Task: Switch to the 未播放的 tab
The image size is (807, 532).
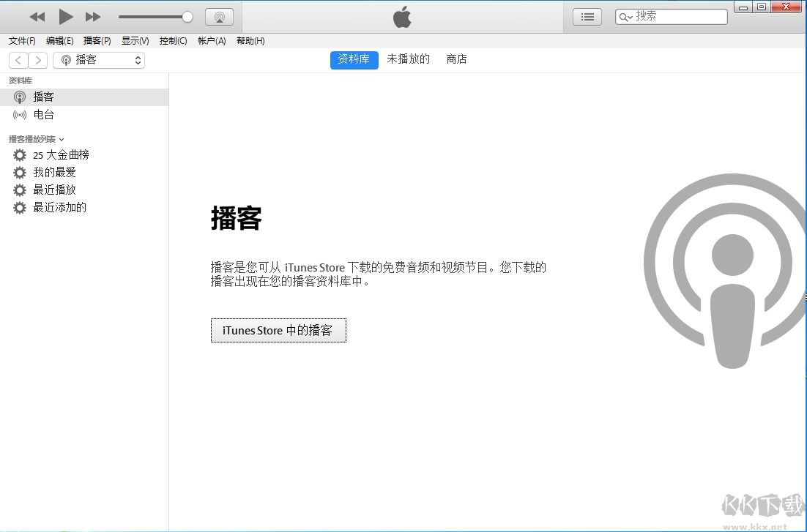Action: pos(408,59)
